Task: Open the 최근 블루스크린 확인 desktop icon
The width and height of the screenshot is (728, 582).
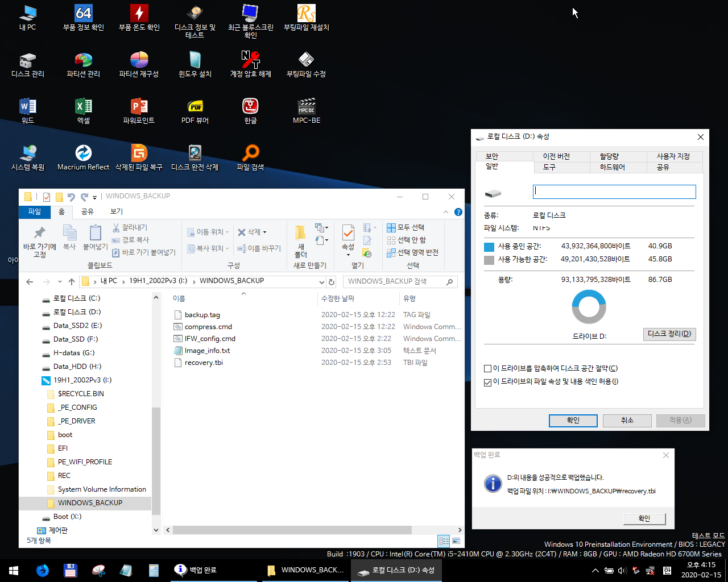Action: [x=251, y=22]
